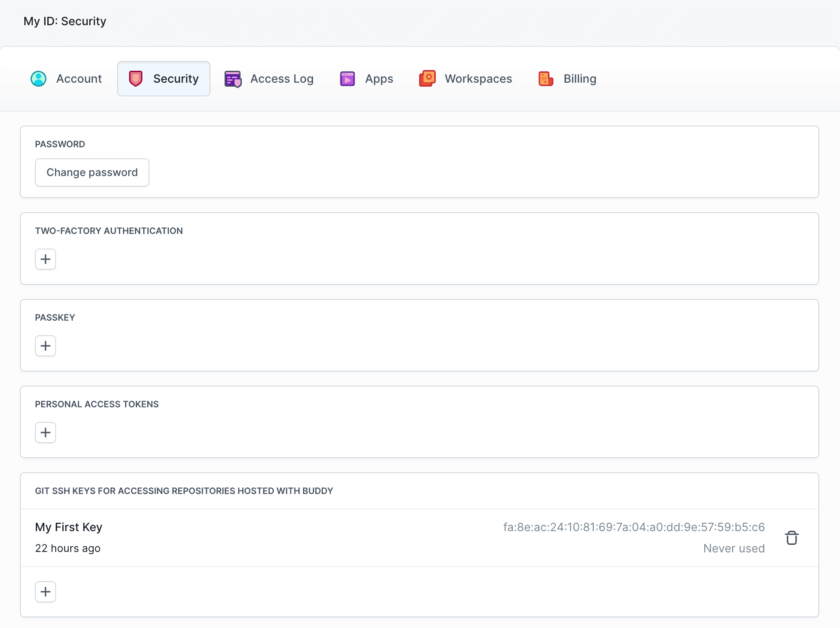Add a new Git SSH key
This screenshot has width=840, height=628.
(46, 592)
